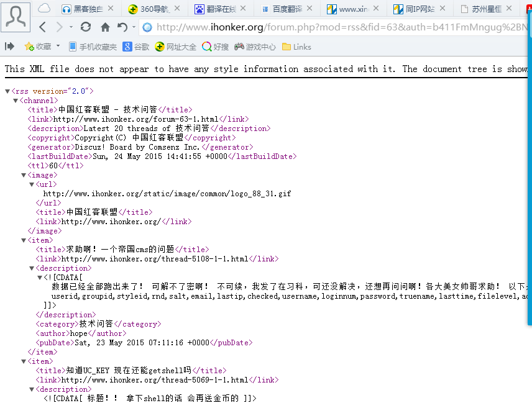
Task: Go back with the back arrow
Action: coord(42,27)
